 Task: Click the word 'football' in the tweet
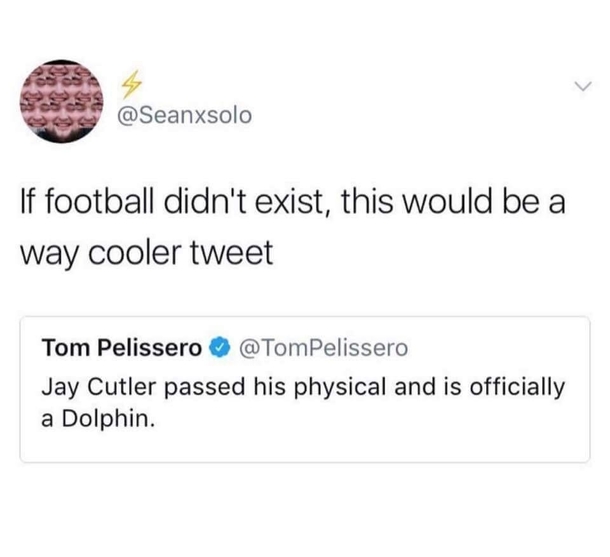pos(102,201)
